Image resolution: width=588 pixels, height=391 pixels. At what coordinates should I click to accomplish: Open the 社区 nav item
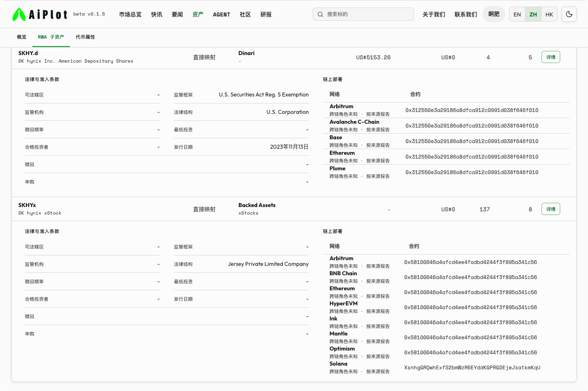coord(245,14)
